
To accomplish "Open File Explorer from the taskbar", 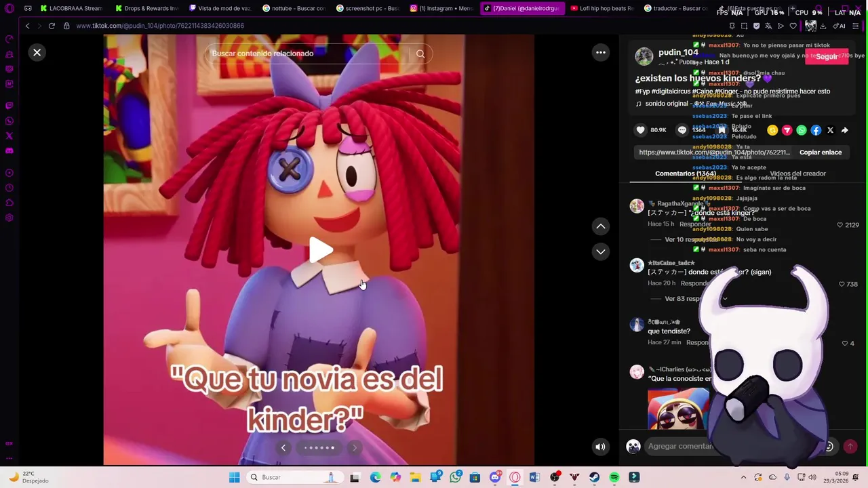I will (415, 477).
